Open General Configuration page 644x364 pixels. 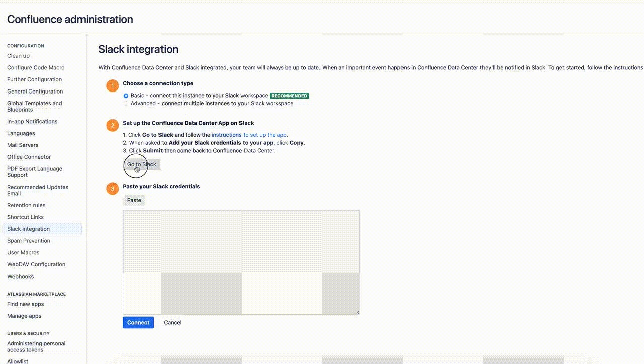point(35,92)
